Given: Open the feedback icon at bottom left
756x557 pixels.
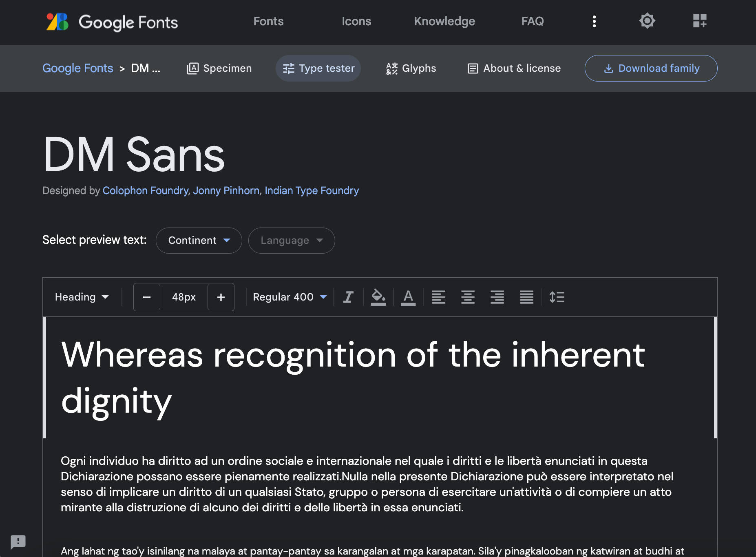Looking at the screenshot, I should [18, 542].
